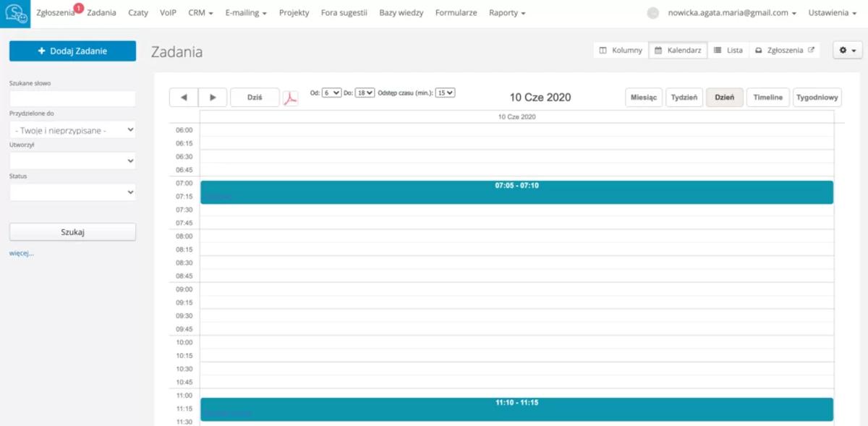Expand the CRM dropdown menu

[200, 13]
